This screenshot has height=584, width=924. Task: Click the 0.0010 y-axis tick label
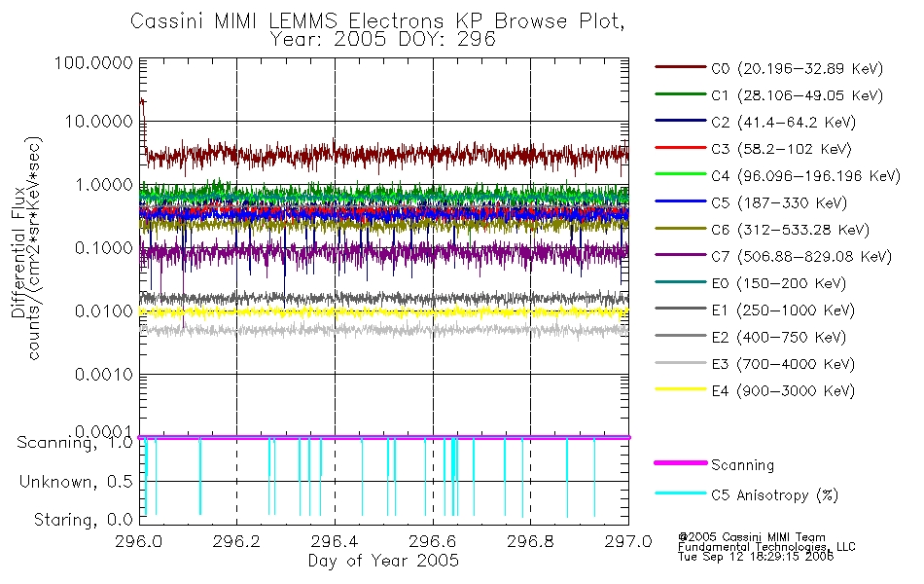(104, 375)
